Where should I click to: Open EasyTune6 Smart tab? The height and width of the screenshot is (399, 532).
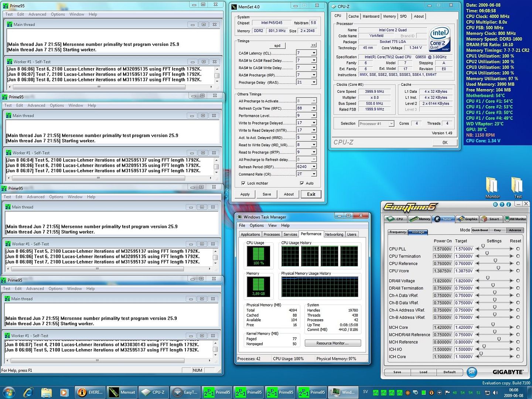pos(491,219)
